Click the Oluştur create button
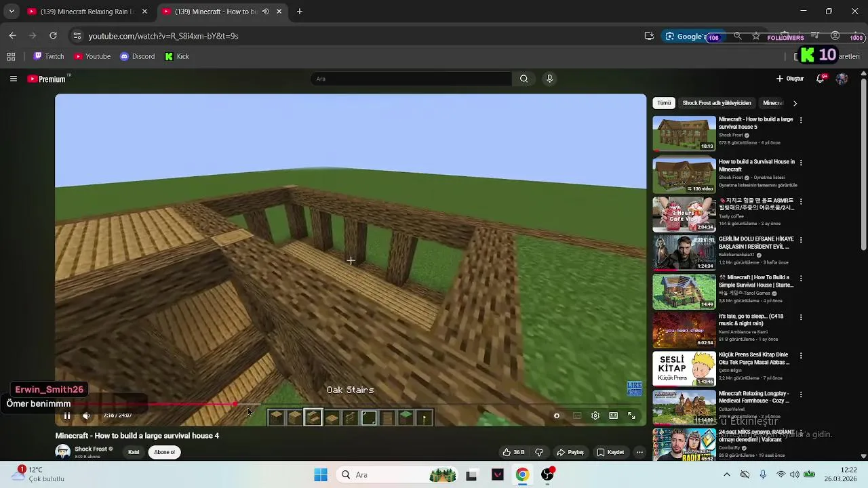868x488 pixels. point(790,79)
